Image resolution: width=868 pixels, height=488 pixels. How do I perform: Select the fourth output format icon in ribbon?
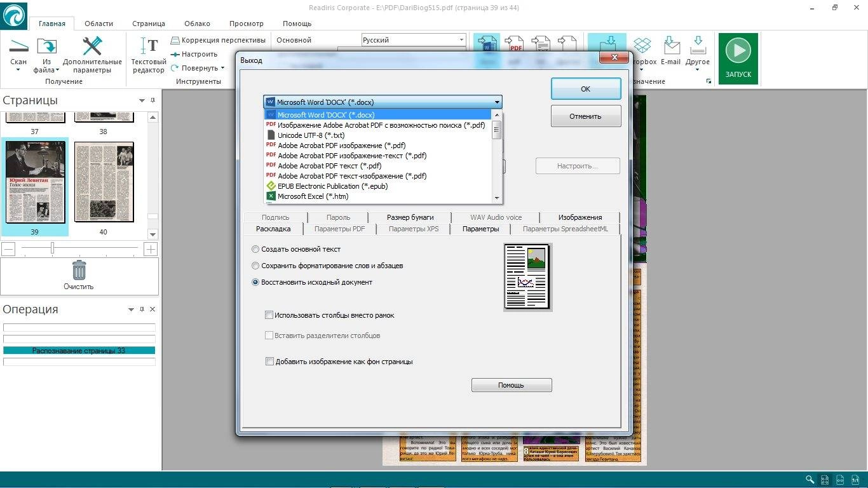coord(567,44)
